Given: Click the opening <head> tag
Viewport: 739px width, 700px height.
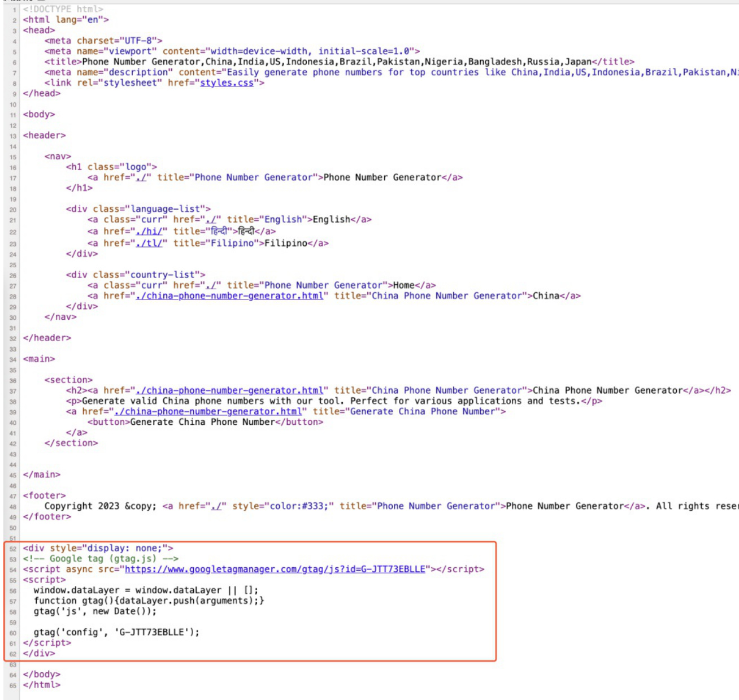Looking at the screenshot, I should [39, 31].
